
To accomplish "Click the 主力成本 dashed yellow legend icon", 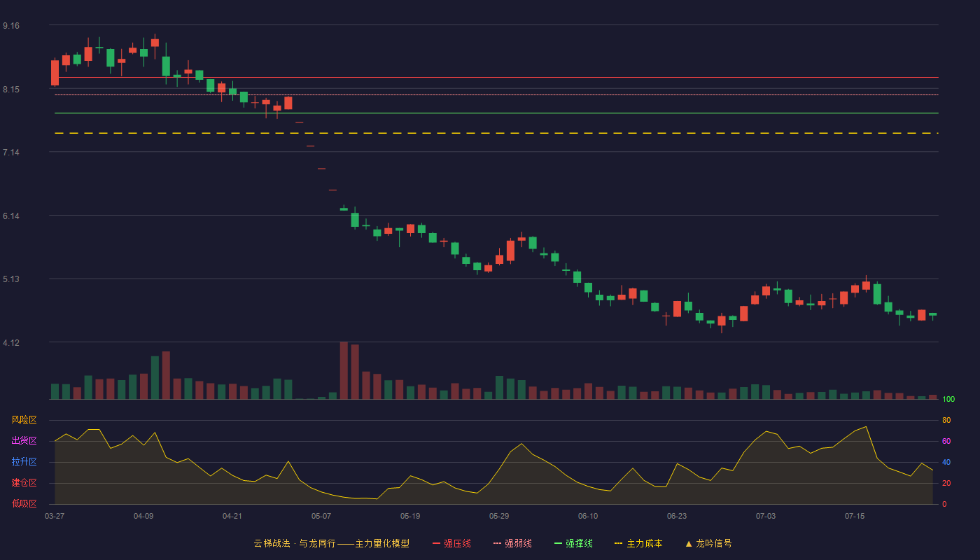I will 618,543.
